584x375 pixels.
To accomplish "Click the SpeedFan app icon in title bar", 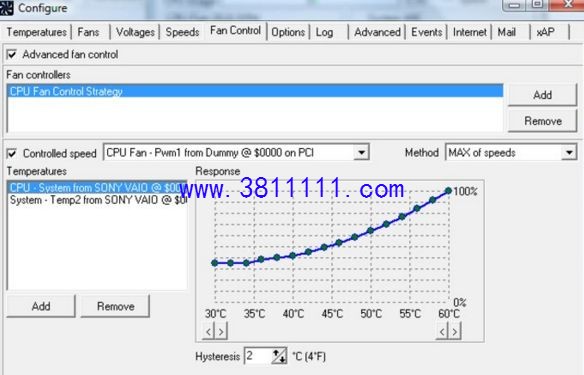I will (6, 8).
